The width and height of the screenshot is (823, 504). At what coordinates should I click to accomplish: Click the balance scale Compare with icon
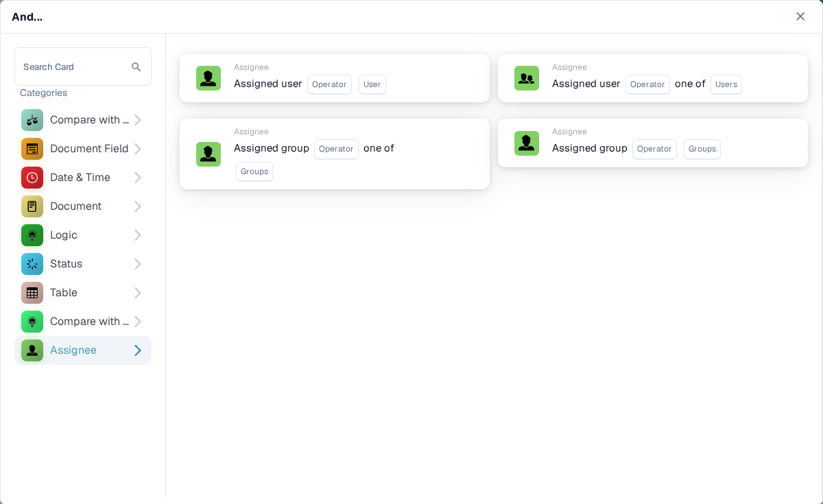coord(32,120)
